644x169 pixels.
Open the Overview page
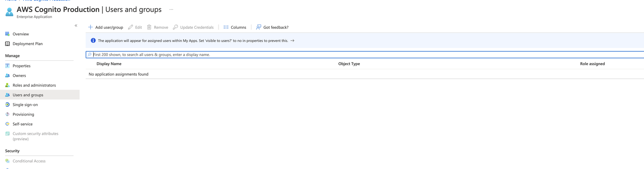click(21, 34)
